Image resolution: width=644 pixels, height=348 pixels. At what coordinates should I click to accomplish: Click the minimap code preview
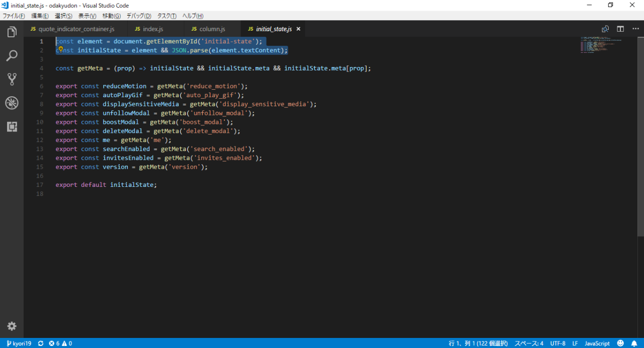601,45
